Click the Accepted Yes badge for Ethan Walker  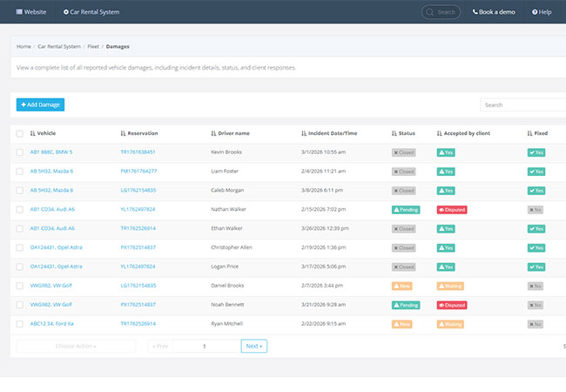point(446,229)
